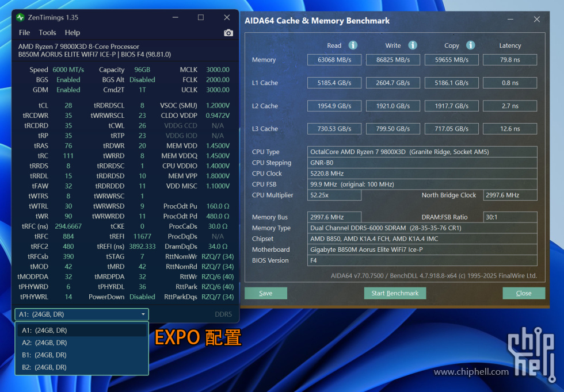Viewport: 564px width, 392px height.
Task: Click the CPU Stepping GNR-B0 field
Action: pos(422,163)
